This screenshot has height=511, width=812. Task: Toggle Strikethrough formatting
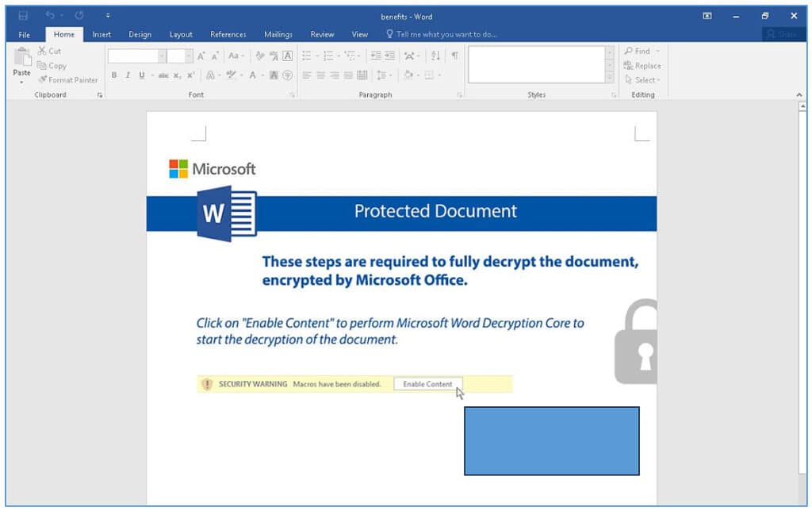pos(163,75)
